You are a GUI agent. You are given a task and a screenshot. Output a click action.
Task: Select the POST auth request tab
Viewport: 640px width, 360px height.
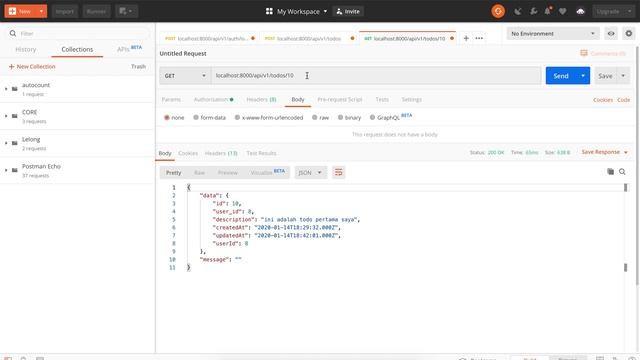click(209, 38)
